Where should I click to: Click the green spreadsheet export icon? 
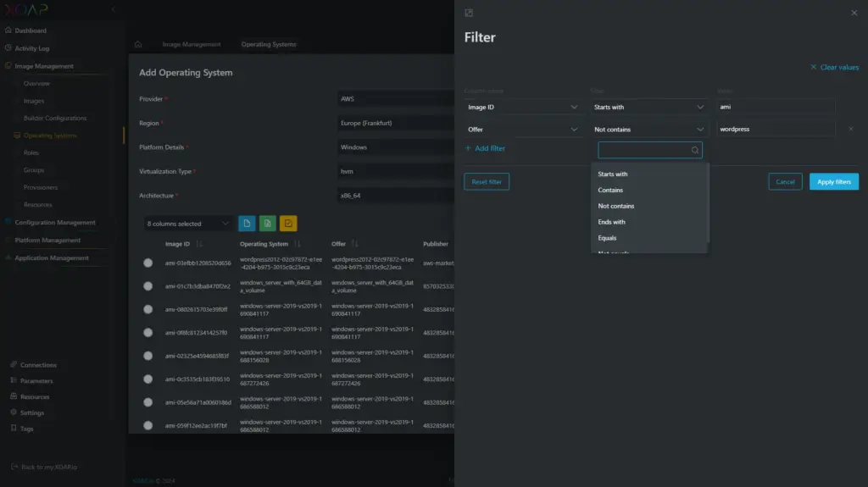click(x=267, y=224)
